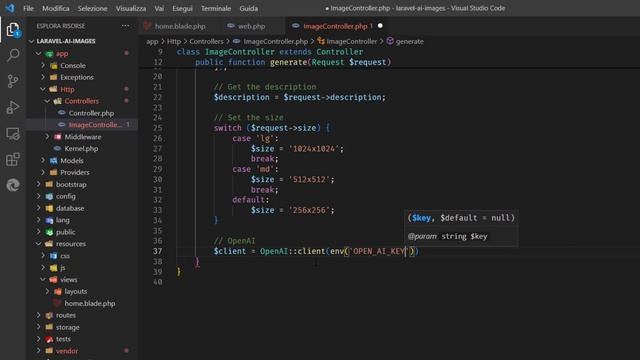Open the Extensions view
The height and width of the screenshot is (360, 640).
[x=13, y=159]
